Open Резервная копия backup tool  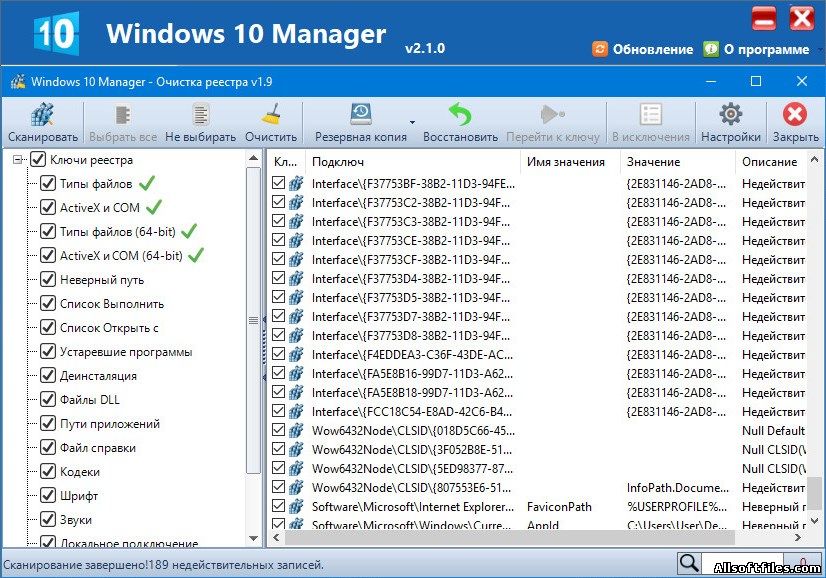361,123
